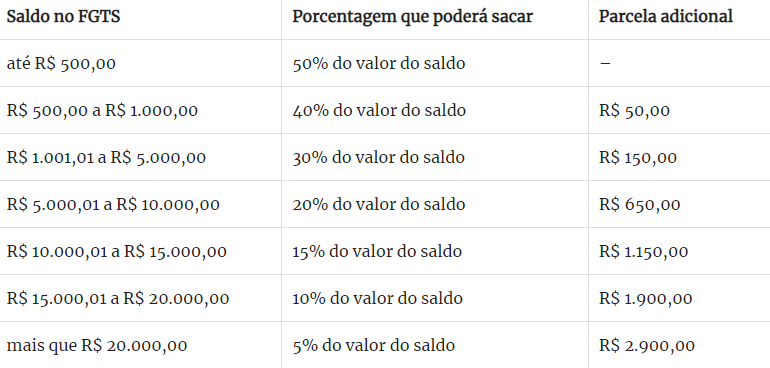Click the '10% do valor do saldo' cell

(378, 299)
